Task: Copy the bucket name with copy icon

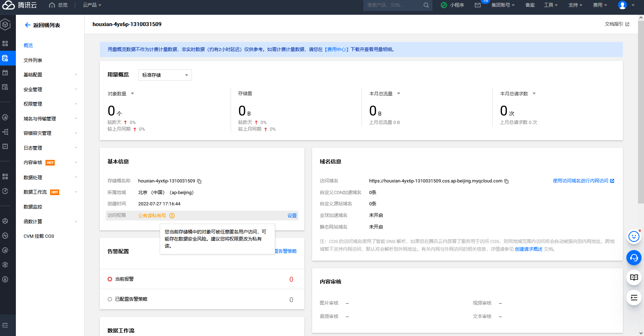Action: point(199,181)
